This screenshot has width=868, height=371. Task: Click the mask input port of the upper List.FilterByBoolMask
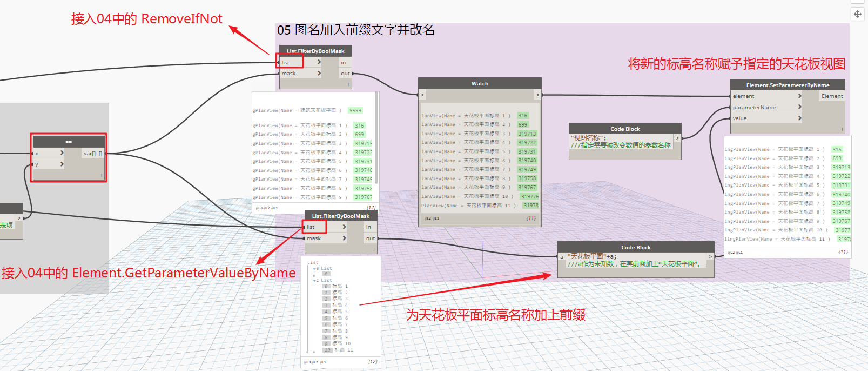pos(300,74)
